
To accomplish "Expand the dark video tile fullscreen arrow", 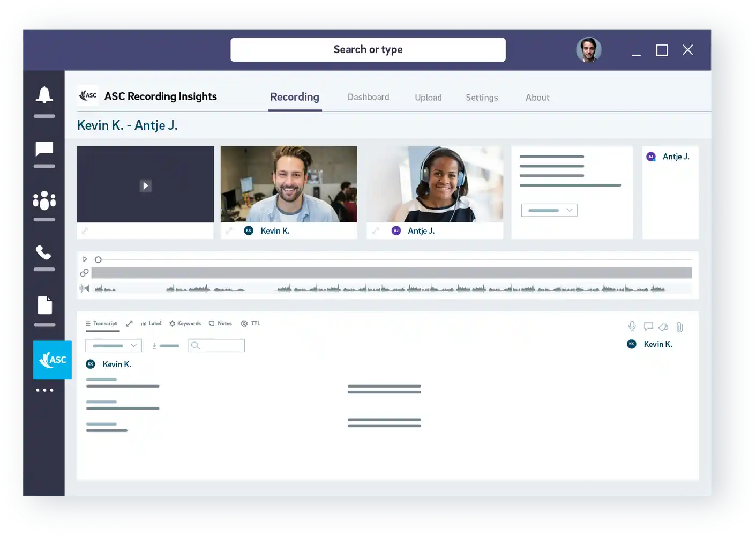I will [85, 231].
